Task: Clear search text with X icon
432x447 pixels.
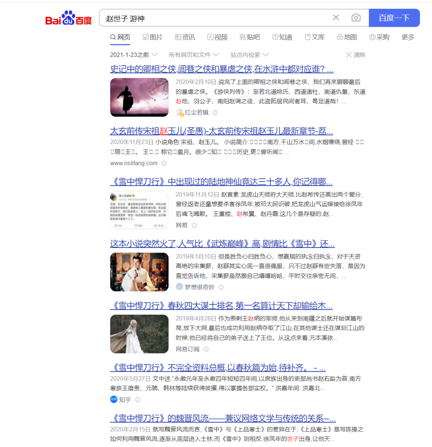Action: [x=336, y=17]
